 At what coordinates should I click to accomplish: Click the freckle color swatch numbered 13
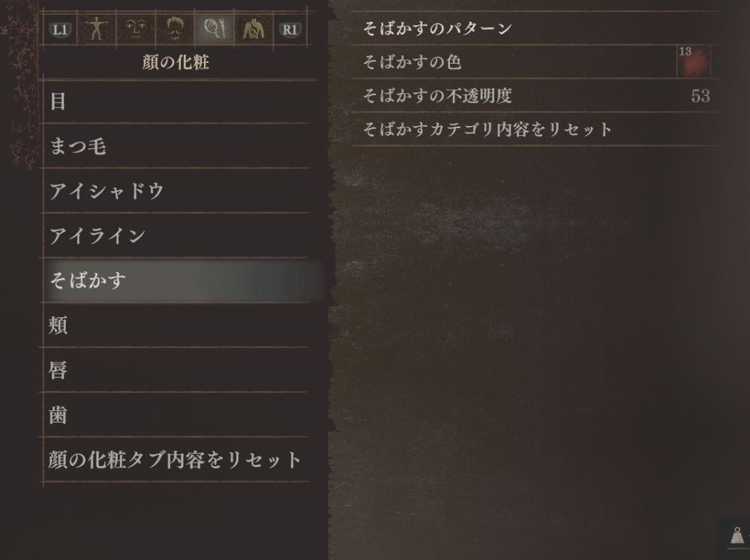tap(694, 61)
